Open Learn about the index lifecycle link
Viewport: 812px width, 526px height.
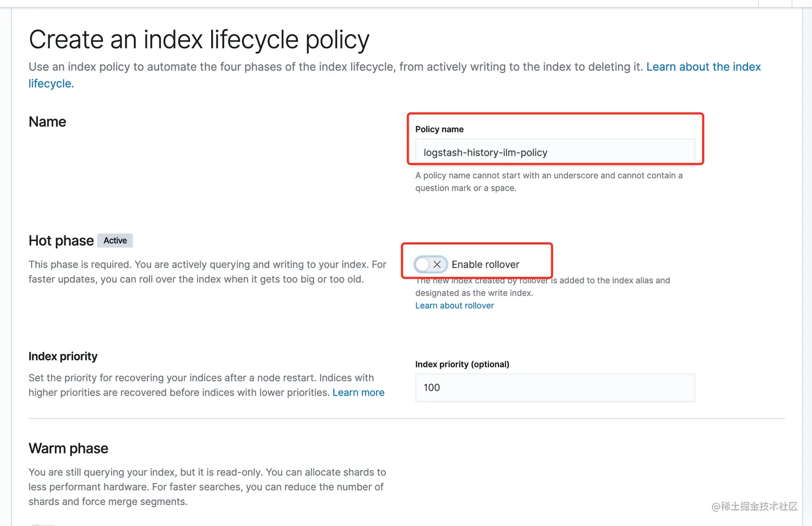(x=703, y=67)
